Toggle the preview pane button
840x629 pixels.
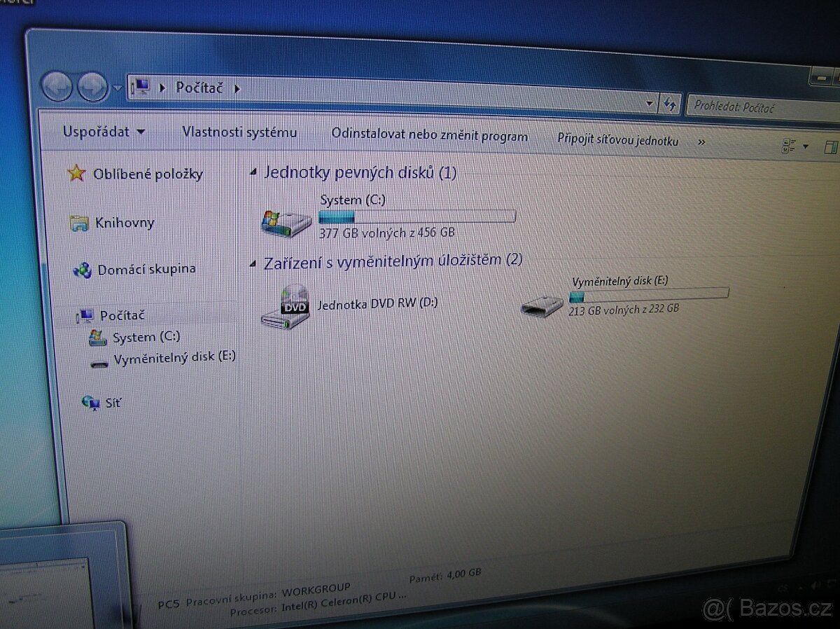831,147
